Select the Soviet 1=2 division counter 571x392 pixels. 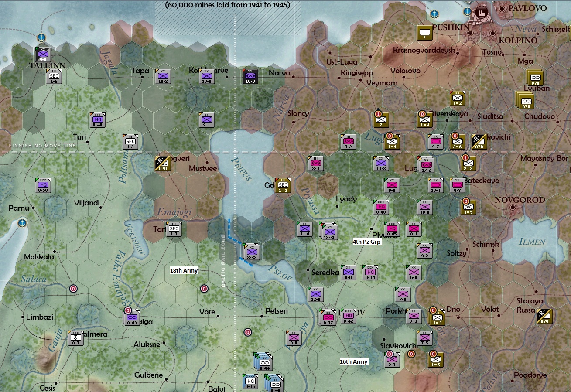tap(457, 98)
